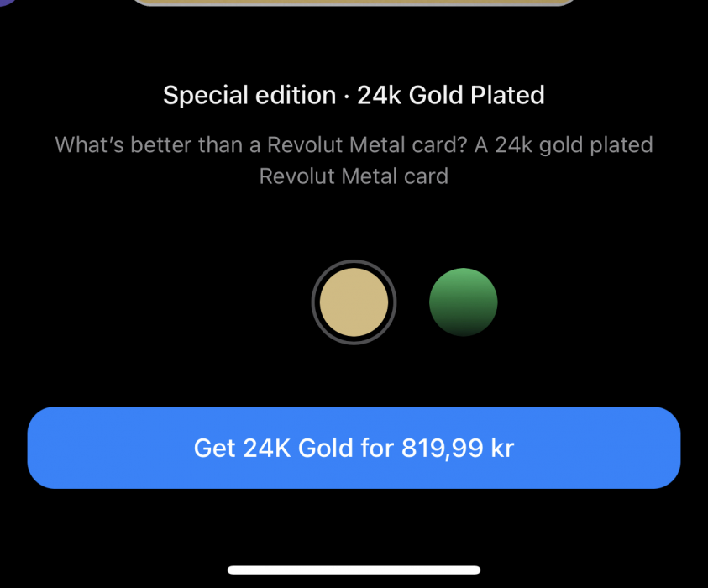
Task: Tap the white swipe-up handle
Action: tap(354, 570)
